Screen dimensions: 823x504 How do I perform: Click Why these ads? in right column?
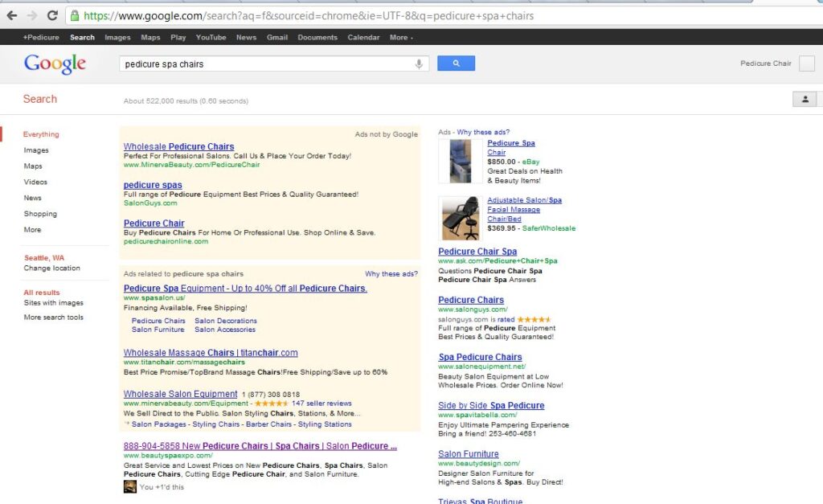[x=483, y=132]
